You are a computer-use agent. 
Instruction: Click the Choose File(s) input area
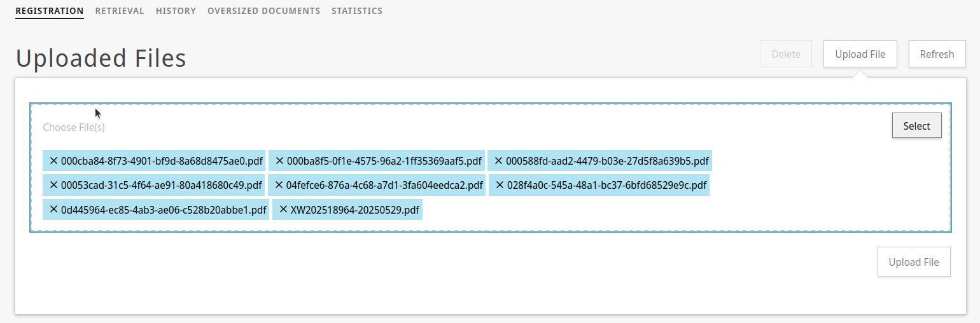click(445, 127)
